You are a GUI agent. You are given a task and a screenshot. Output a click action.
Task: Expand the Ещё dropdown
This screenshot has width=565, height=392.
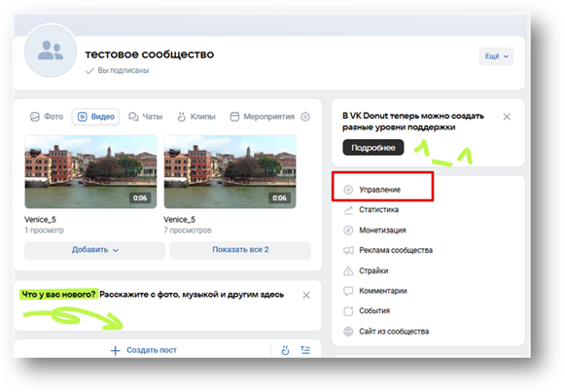[x=496, y=56]
